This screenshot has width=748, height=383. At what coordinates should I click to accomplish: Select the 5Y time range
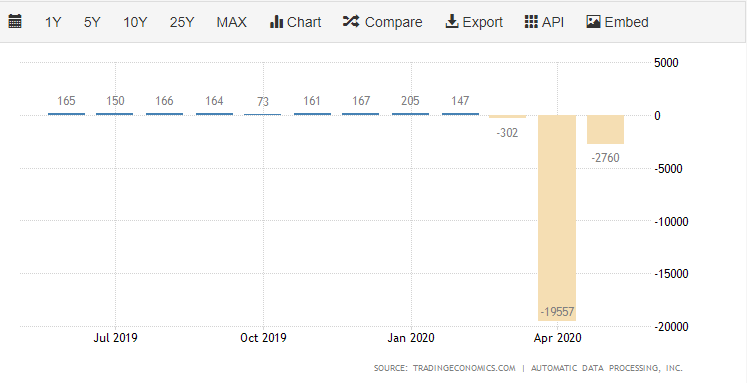(x=92, y=22)
